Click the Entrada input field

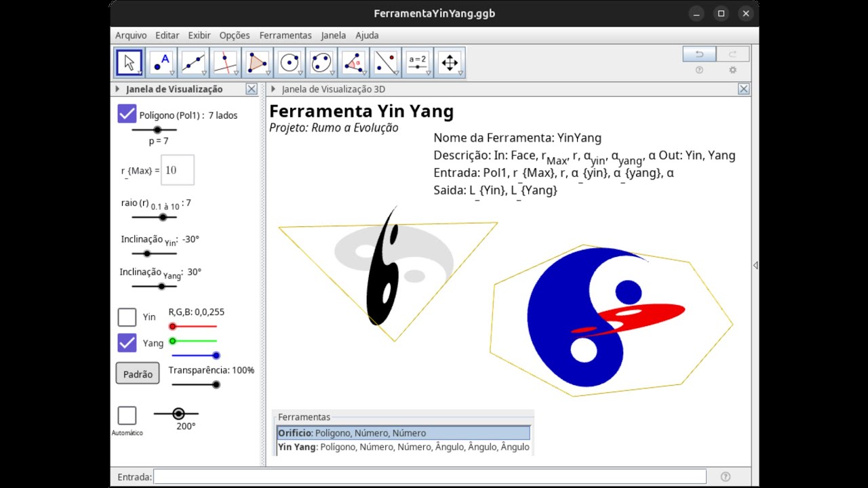[430, 476]
